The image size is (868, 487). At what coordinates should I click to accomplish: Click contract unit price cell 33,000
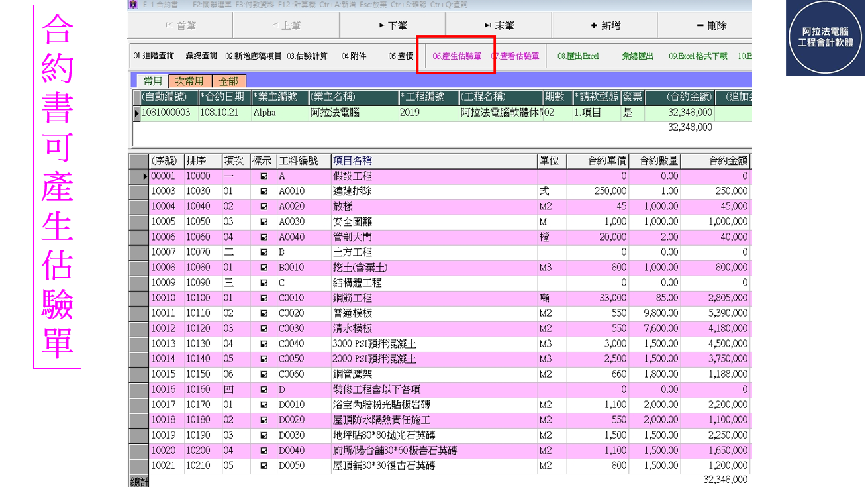(x=597, y=299)
